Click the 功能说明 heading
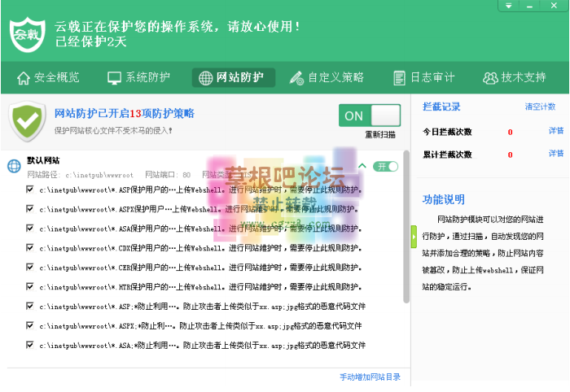570x392 pixels. coord(444,199)
